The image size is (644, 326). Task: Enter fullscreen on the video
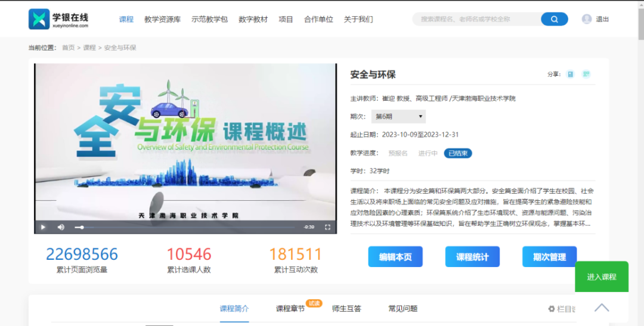pos(327,227)
